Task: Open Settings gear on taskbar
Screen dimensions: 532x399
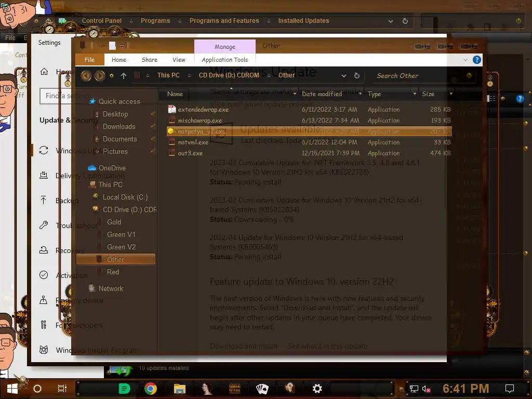Action: (317, 389)
